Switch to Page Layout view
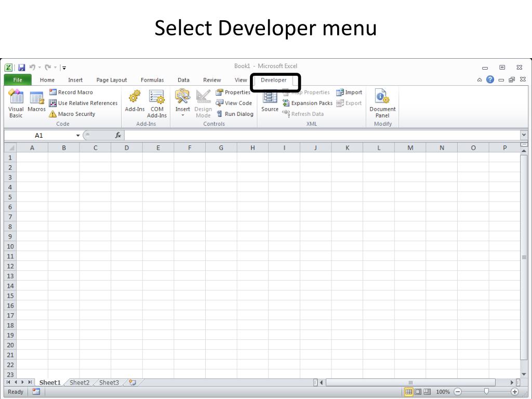This screenshot has height=399, width=532. (418, 392)
